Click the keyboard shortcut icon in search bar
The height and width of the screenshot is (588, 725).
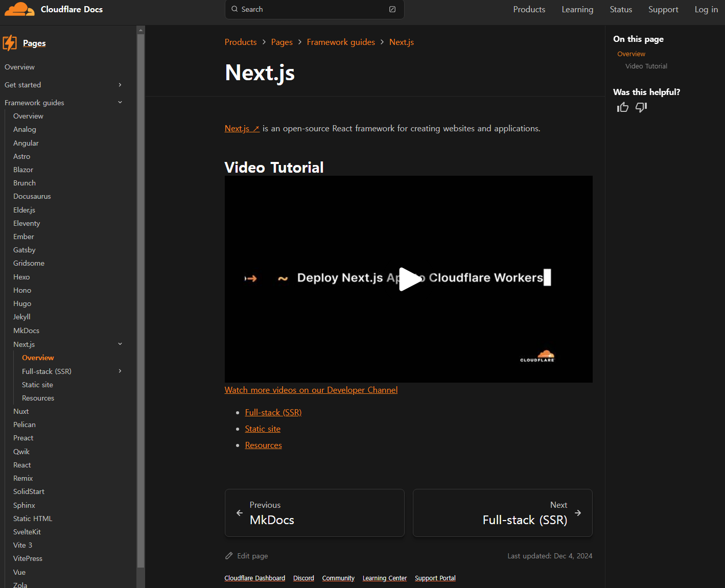(392, 9)
